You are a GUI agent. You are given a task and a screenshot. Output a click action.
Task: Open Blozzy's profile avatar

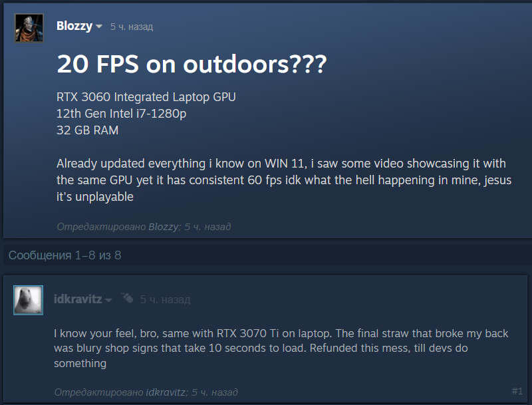(29, 28)
